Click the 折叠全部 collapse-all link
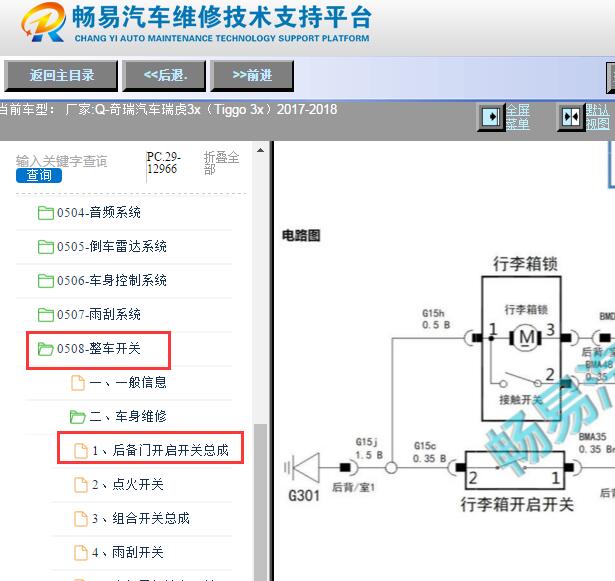 (221, 163)
